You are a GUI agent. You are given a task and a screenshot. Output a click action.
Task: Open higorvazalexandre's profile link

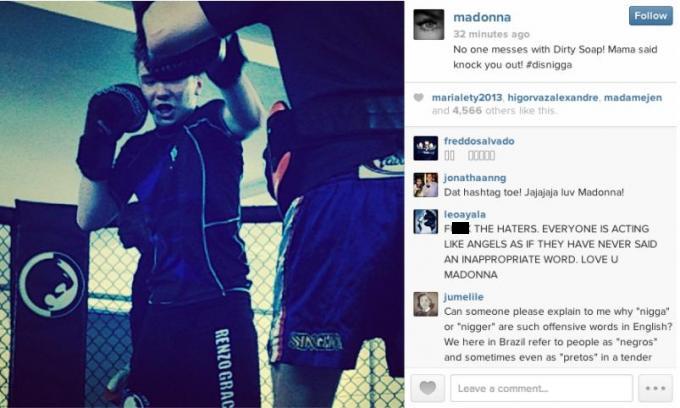point(552,98)
